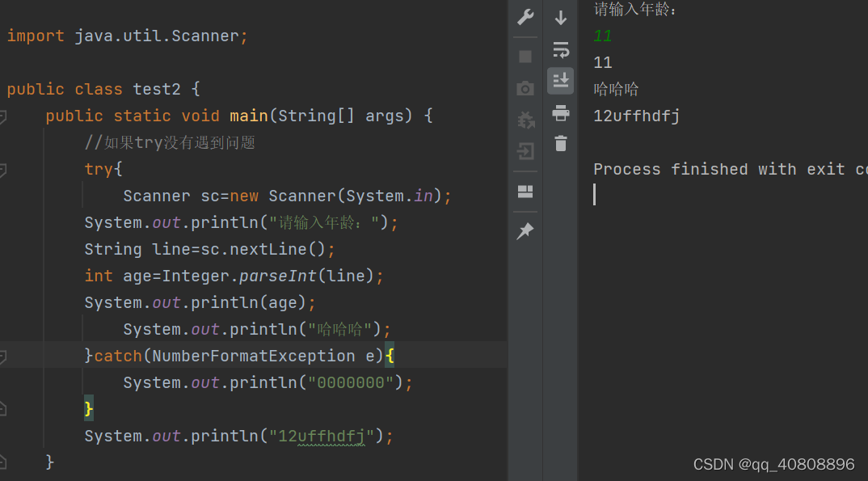Click the String line=sc.nextLine() statement
This screenshot has width=868, height=481.
pyautogui.click(x=209, y=249)
